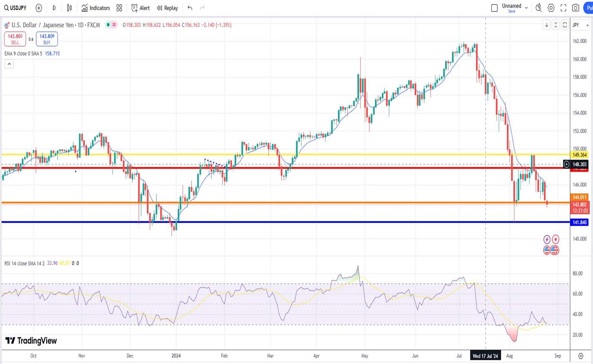Take a chart snapshot with the camera
The height and width of the screenshot is (364, 593).
click(x=576, y=8)
